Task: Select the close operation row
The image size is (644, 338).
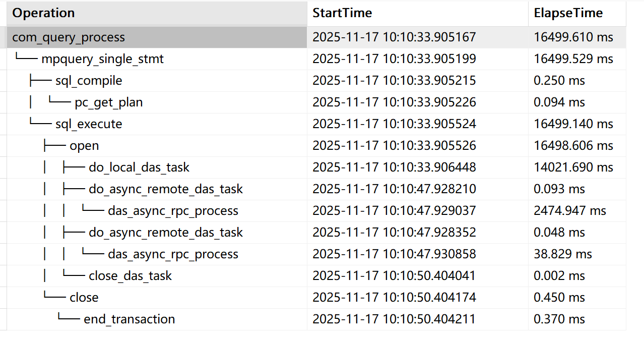Action: point(84,298)
